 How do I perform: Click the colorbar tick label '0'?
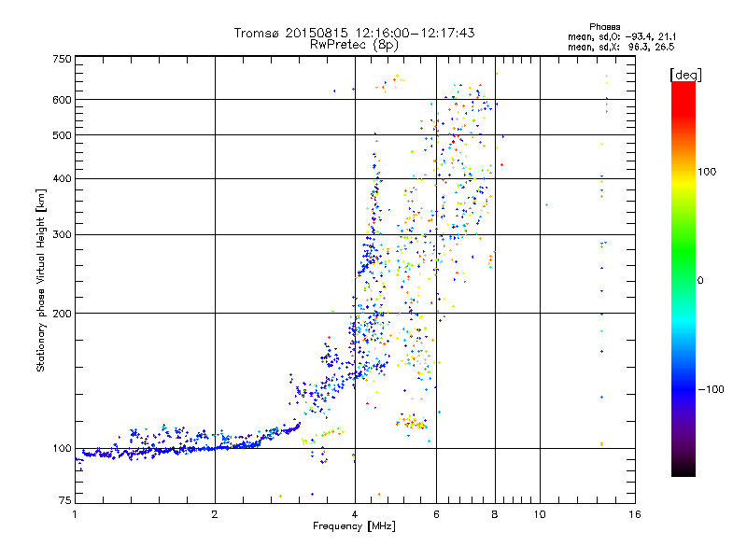tap(700, 280)
